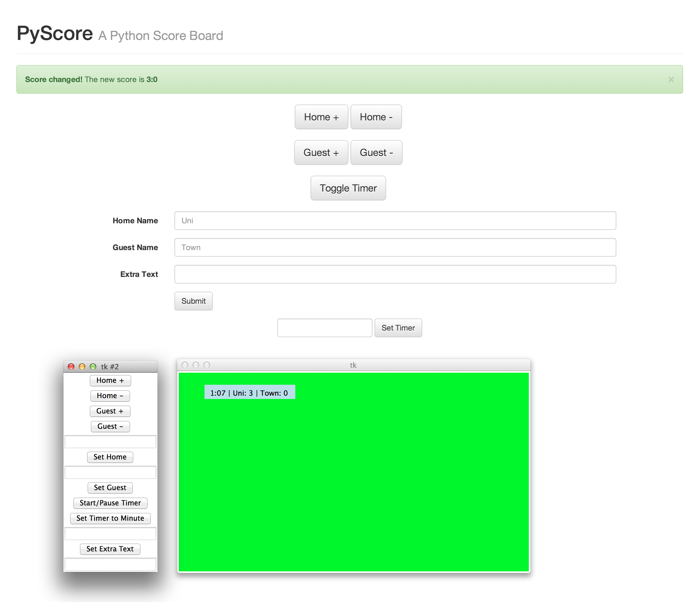
Task: Submit the team names form
Action: (x=193, y=301)
